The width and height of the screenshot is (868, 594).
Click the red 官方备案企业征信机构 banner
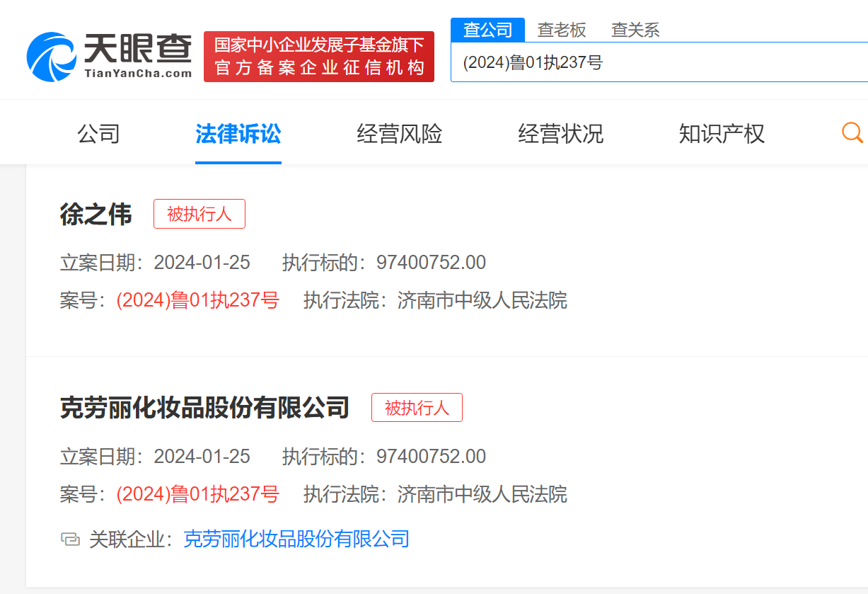pyautogui.click(x=318, y=57)
